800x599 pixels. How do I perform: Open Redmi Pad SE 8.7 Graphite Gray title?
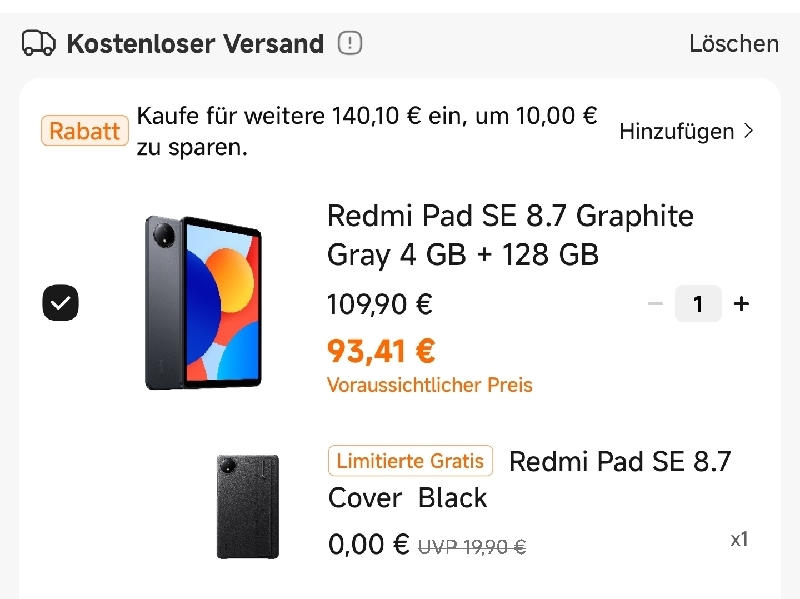point(510,235)
